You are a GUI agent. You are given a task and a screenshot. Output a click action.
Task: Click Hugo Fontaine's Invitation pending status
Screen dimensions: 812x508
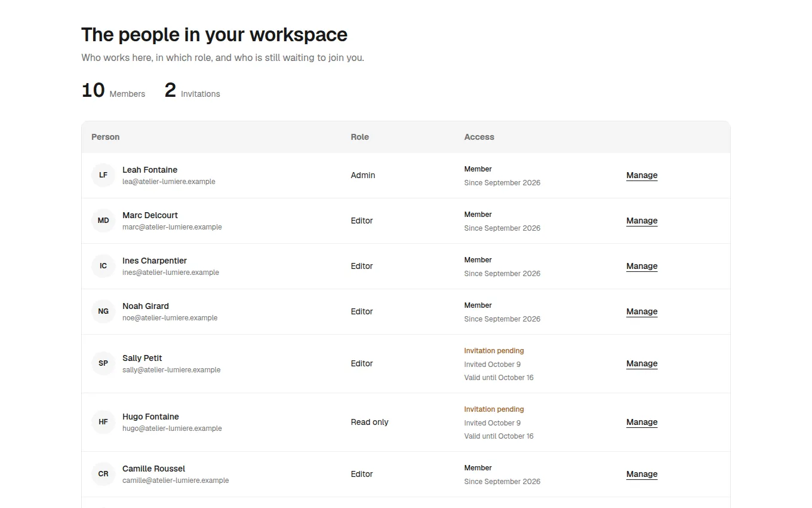tap(494, 409)
